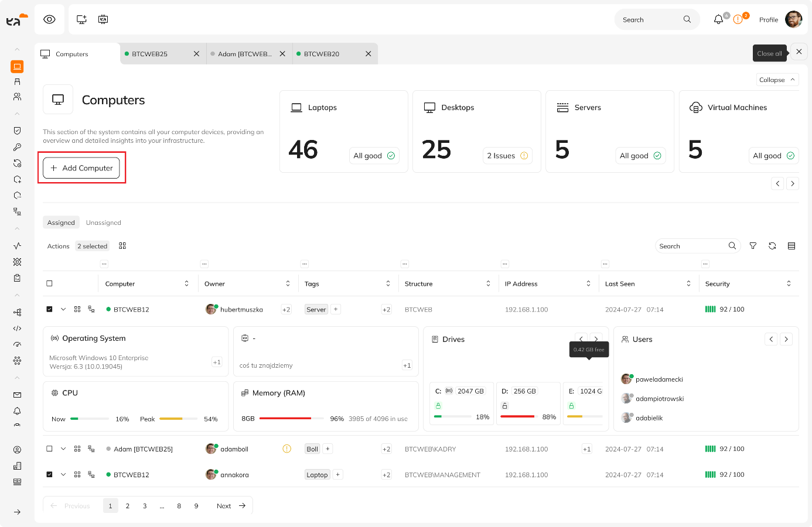Sort the table by Computer column
Screen dimensions: 812x527
coord(187,283)
